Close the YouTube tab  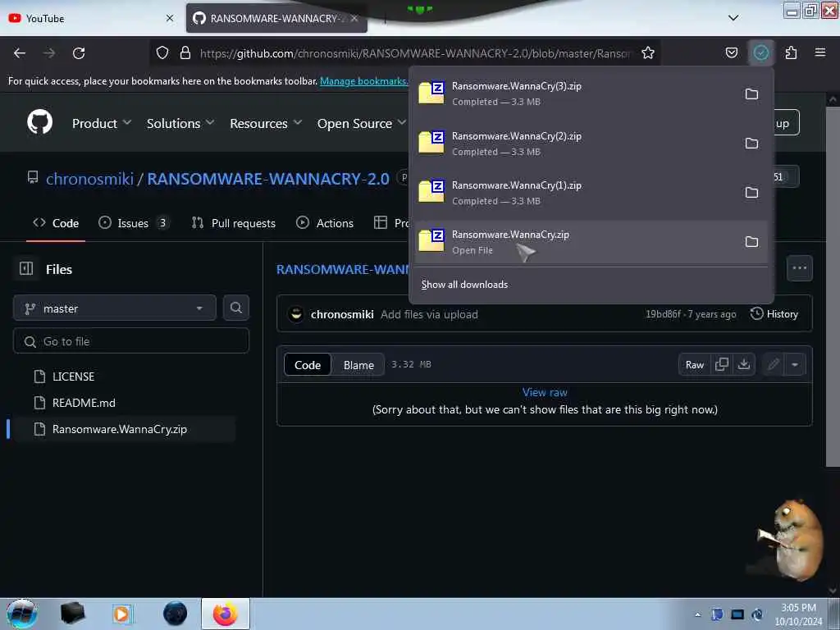coord(170,18)
